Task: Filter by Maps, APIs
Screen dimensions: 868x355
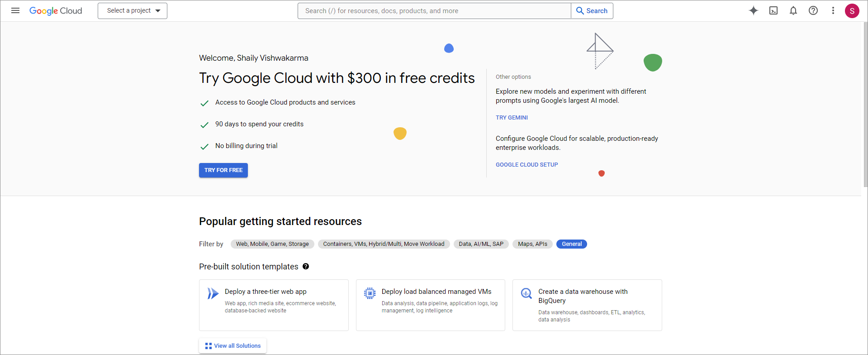Action: tap(532, 244)
